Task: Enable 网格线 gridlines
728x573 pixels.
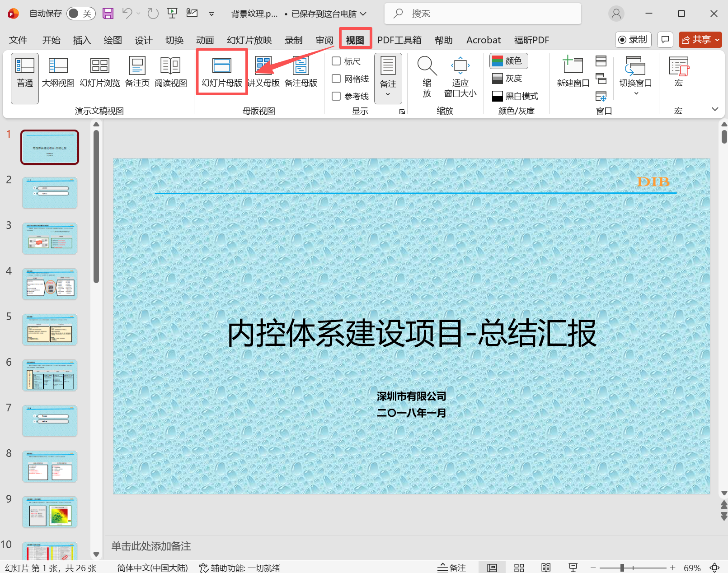Action: coord(336,78)
